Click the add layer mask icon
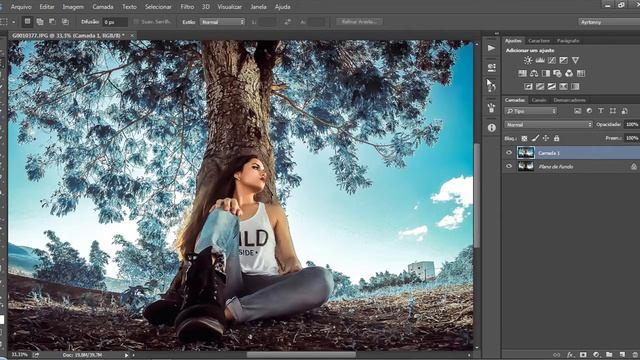Image resolution: width=640 pixels, height=360 pixels. point(583,355)
